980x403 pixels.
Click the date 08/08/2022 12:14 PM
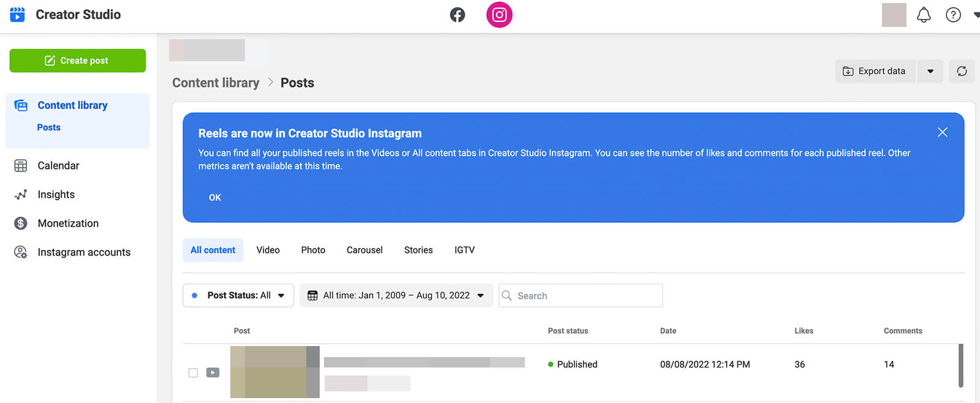(705, 364)
